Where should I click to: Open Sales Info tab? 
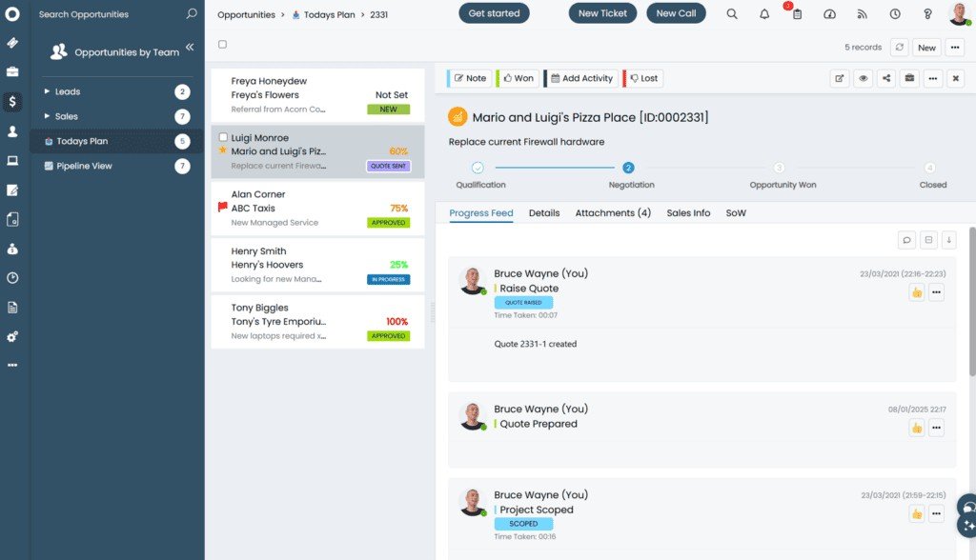click(x=688, y=212)
